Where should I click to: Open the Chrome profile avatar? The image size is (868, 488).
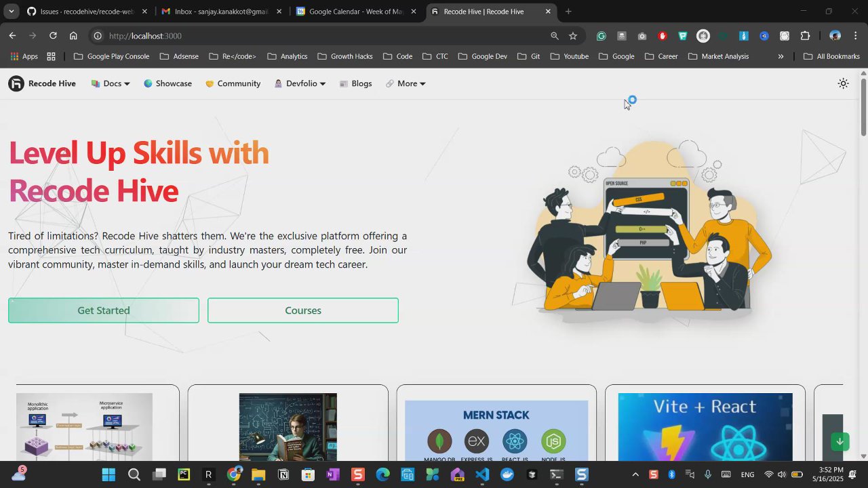point(835,36)
